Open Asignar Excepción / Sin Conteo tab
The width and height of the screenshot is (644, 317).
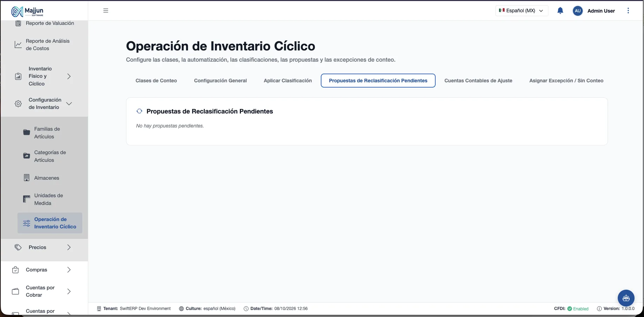(x=566, y=81)
